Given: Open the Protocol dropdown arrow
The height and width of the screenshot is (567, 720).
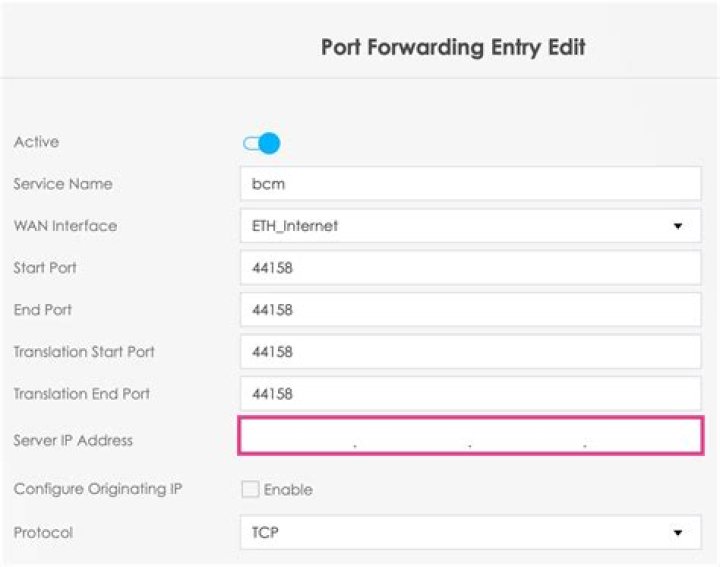Looking at the screenshot, I should pyautogui.click(x=678, y=533).
